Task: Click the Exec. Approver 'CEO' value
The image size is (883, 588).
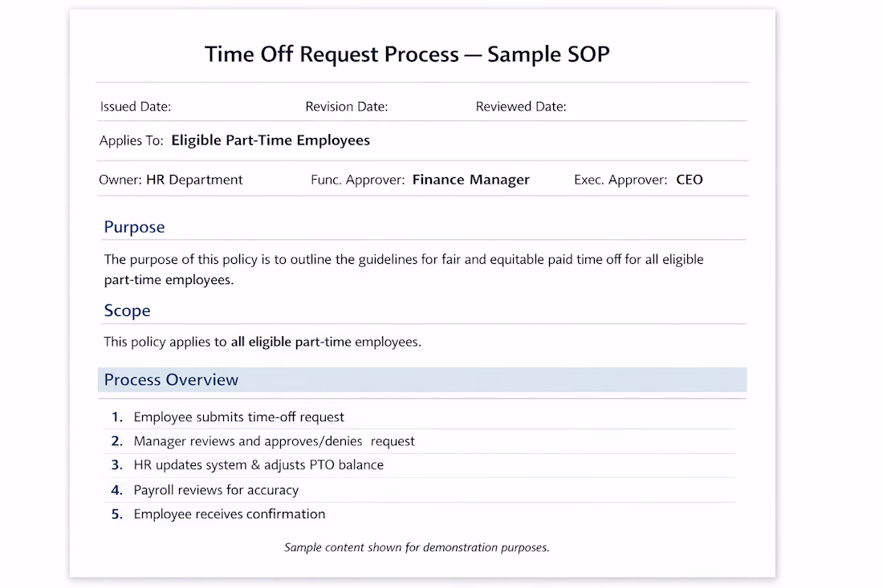Action: tap(690, 180)
